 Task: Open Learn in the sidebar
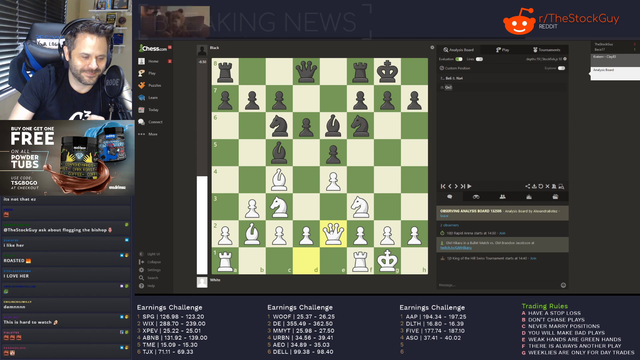[x=148, y=98]
